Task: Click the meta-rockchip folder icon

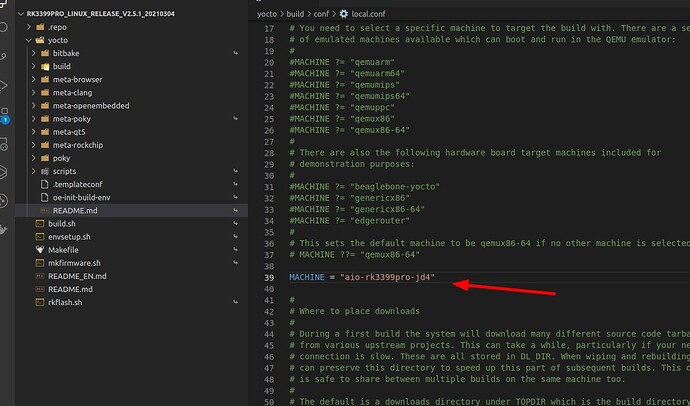Action: pyautogui.click(x=45, y=145)
